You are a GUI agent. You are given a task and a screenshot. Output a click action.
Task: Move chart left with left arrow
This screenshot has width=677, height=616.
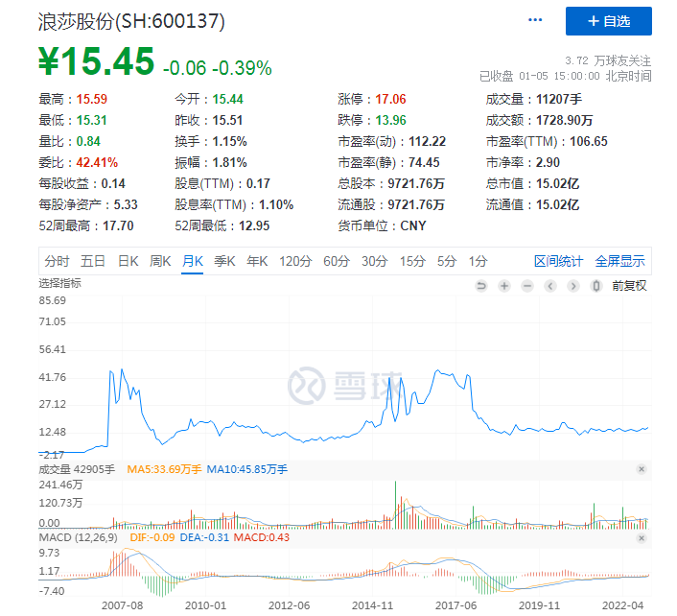[550, 286]
